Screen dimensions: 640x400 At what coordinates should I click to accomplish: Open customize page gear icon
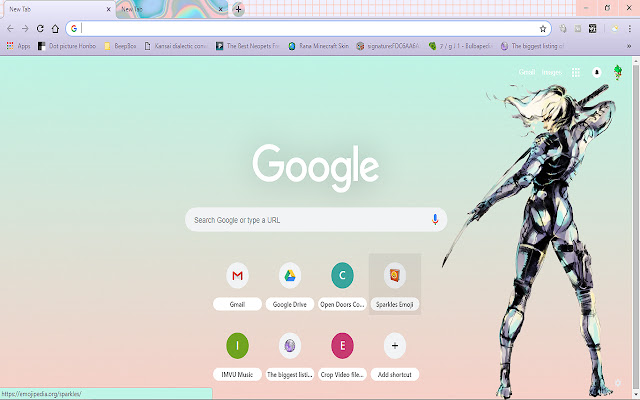pos(618,383)
